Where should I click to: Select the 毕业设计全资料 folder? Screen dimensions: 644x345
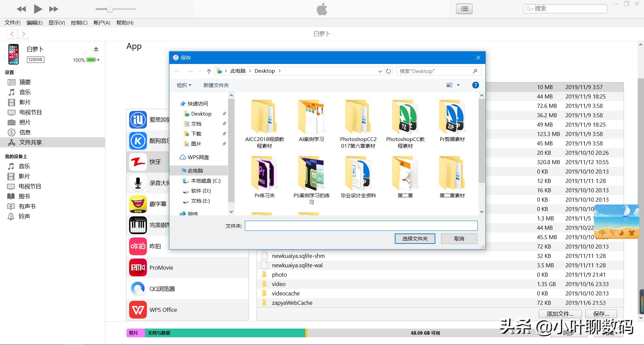(358, 178)
